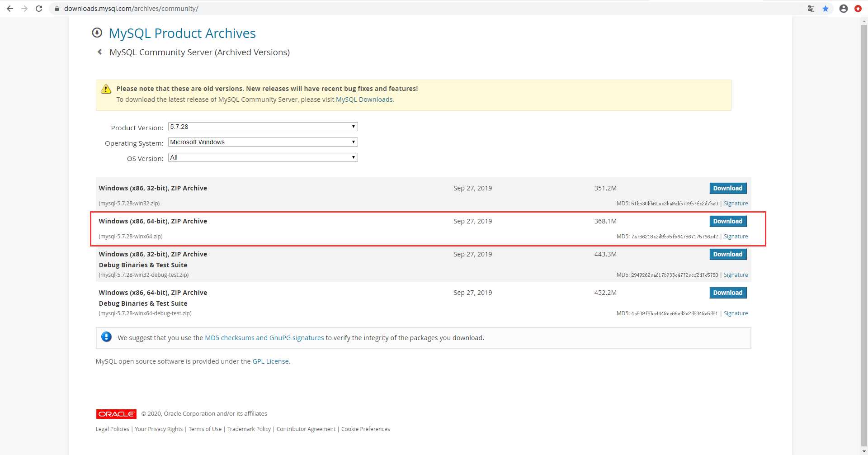This screenshot has height=455, width=868.
Task: Open Signature link for mysql-5.7.28-winx64.zip
Action: (736, 237)
